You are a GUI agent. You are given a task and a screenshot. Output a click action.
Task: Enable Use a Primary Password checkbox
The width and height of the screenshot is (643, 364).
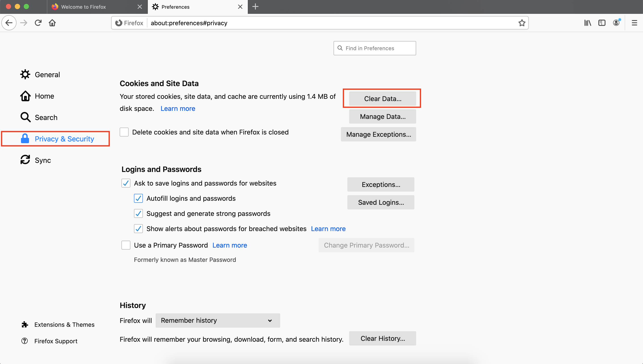click(x=126, y=245)
